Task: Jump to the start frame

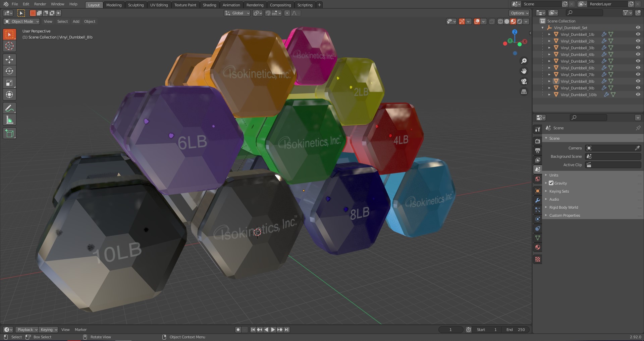Action: coord(253,330)
